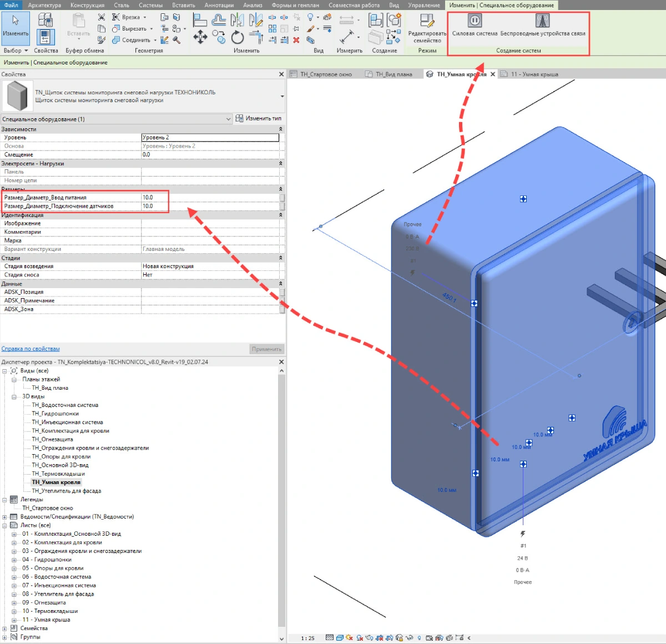Click the red X delete icon

296,40
